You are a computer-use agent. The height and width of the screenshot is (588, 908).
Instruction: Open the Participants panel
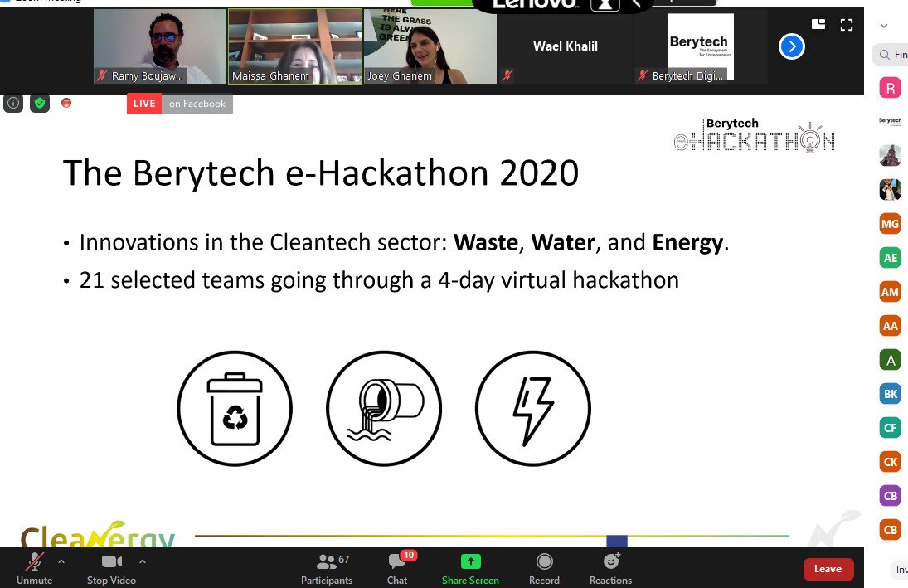click(328, 569)
